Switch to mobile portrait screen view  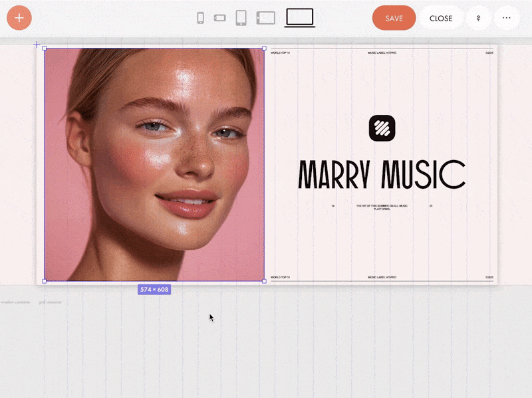201,18
